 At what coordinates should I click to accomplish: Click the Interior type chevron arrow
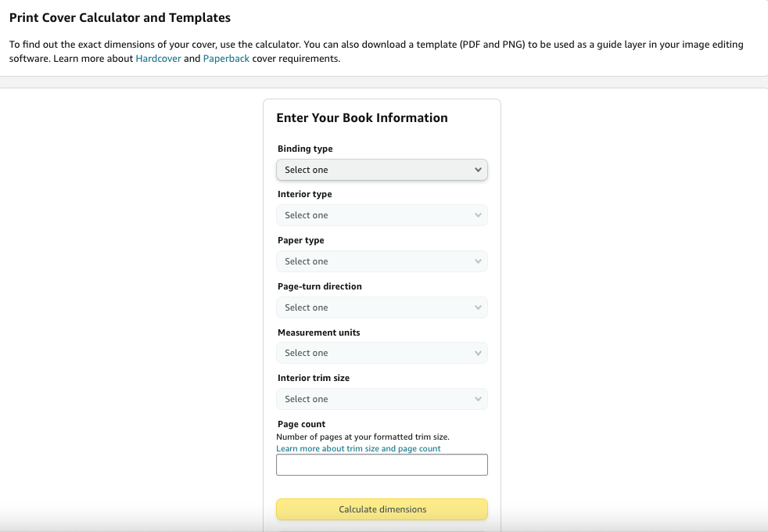[478, 215]
